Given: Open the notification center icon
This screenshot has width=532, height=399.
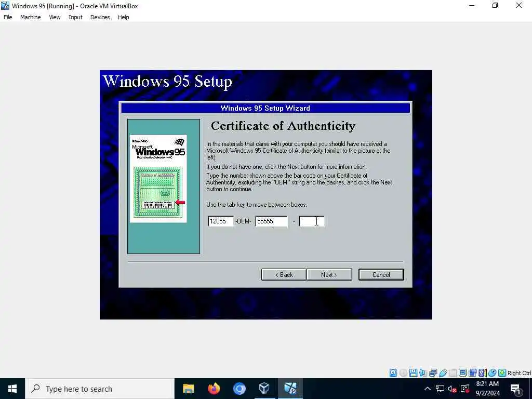Looking at the screenshot, I should tap(516, 389).
